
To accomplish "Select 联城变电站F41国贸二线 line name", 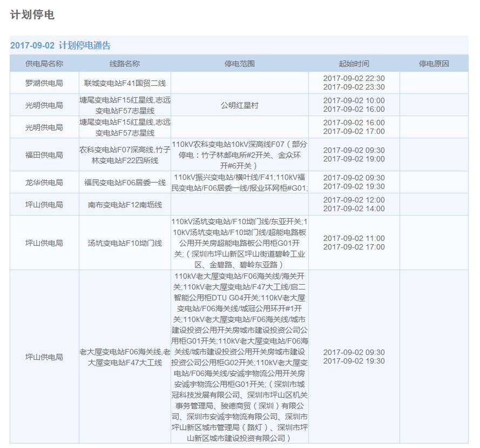I will click(x=125, y=83).
